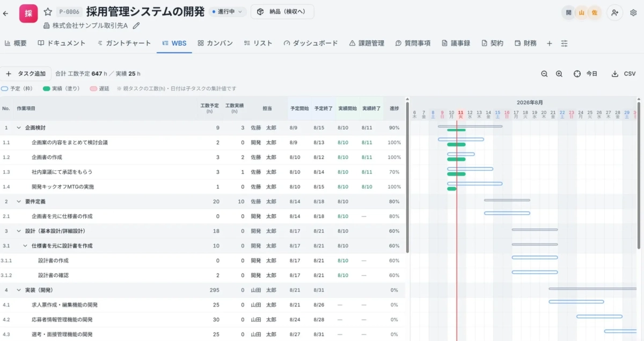Open the 質問事項 tab
The width and height of the screenshot is (644, 341).
[x=413, y=43]
